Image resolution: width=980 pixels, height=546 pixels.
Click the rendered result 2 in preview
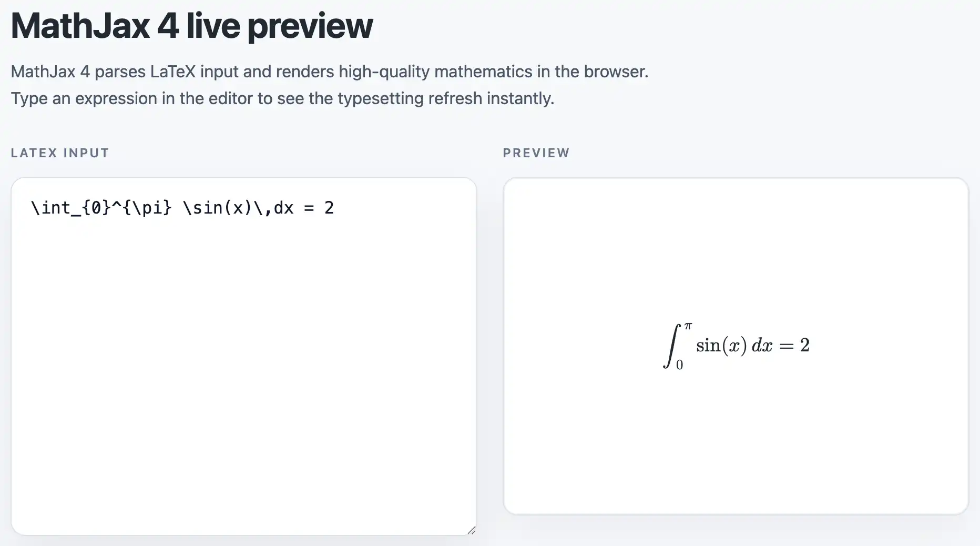[x=804, y=345]
